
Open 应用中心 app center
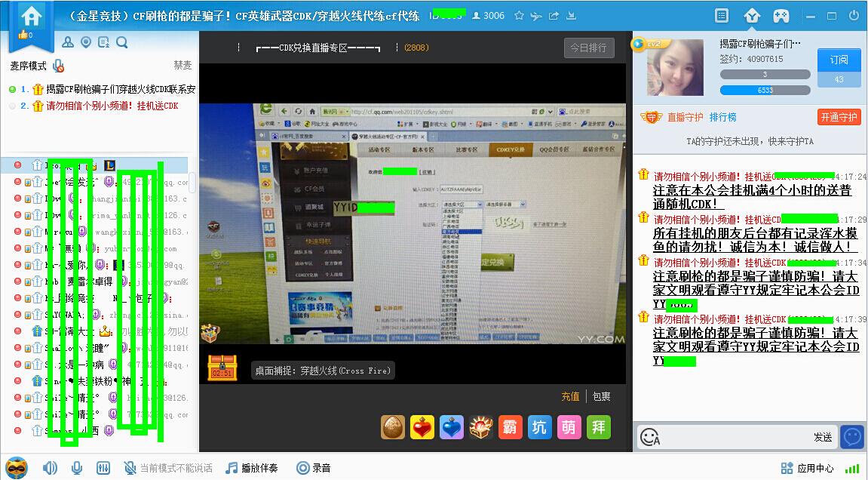pos(808,469)
